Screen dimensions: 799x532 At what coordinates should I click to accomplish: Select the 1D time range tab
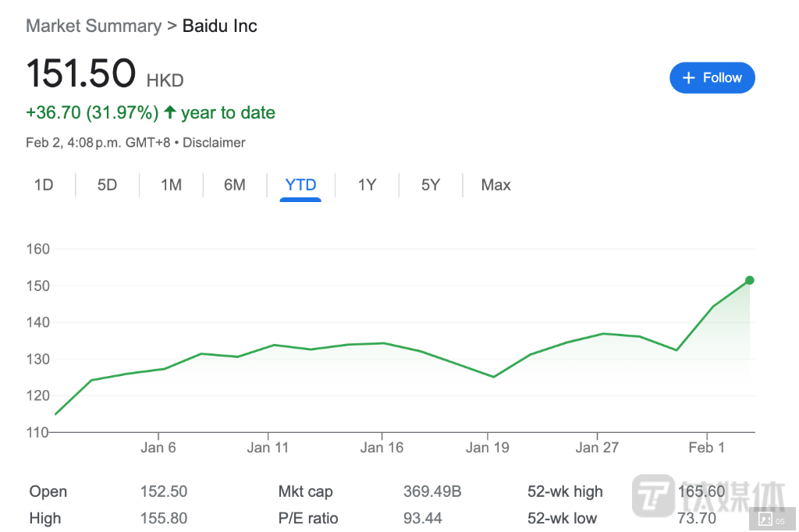pos(44,185)
